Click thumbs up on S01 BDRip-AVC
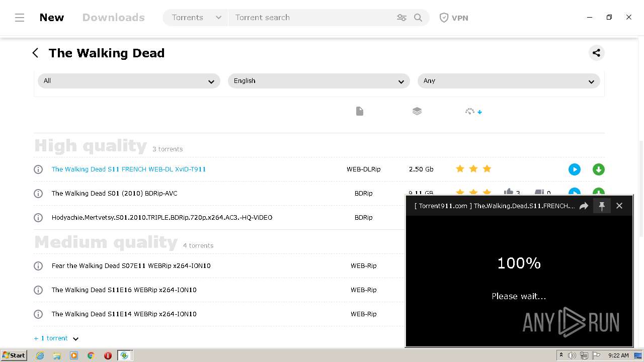 click(x=509, y=192)
